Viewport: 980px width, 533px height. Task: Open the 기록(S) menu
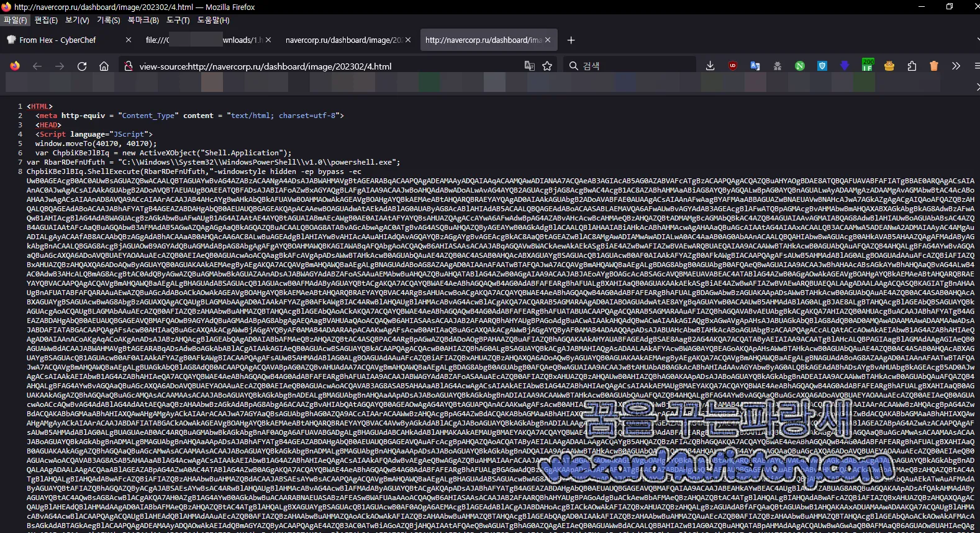click(x=108, y=20)
